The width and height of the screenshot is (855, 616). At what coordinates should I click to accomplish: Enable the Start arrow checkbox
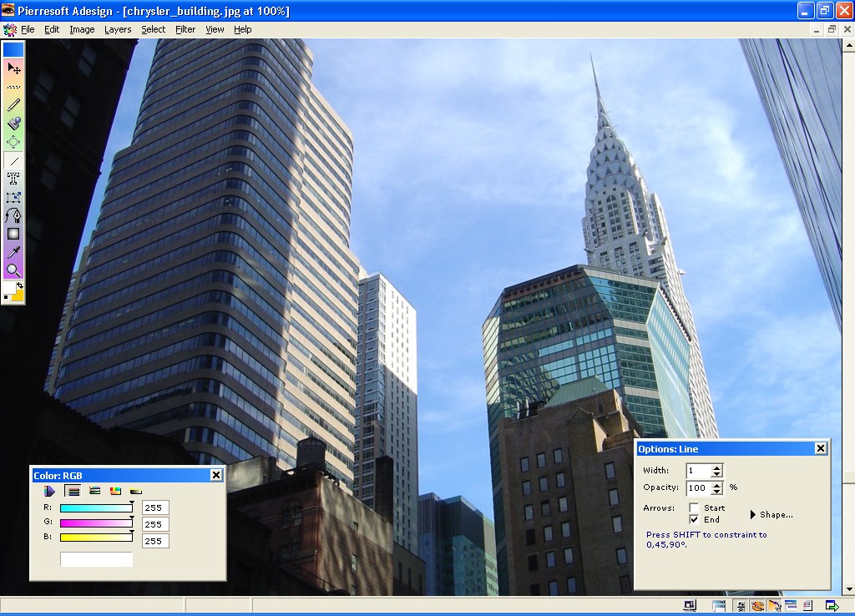(694, 508)
